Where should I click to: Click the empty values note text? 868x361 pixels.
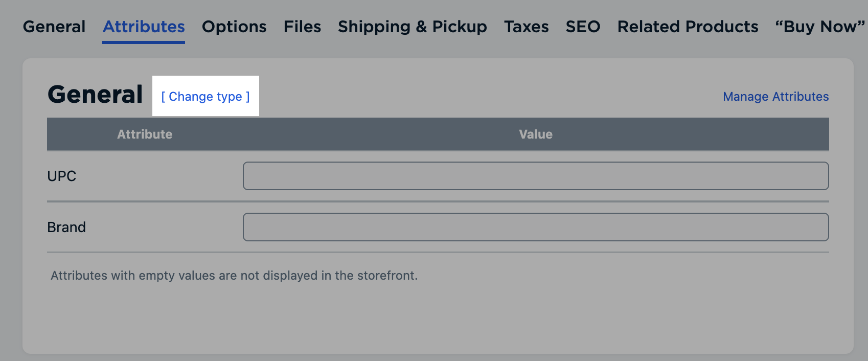pos(233,275)
